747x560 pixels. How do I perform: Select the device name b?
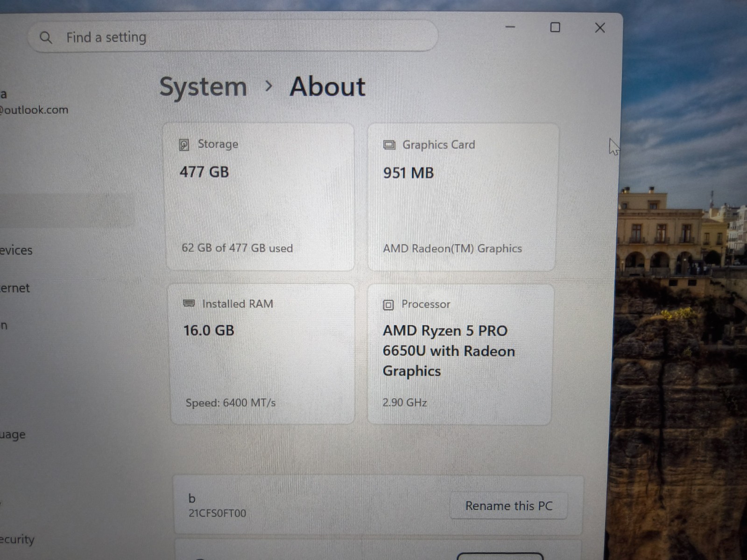tap(191, 498)
